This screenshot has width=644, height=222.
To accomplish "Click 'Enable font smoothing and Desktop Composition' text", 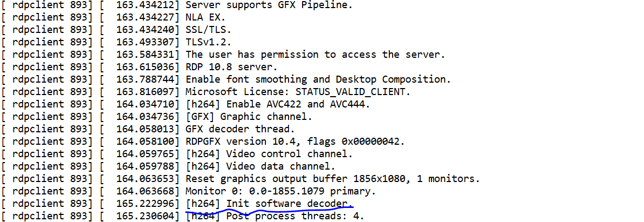I will [318, 79].
